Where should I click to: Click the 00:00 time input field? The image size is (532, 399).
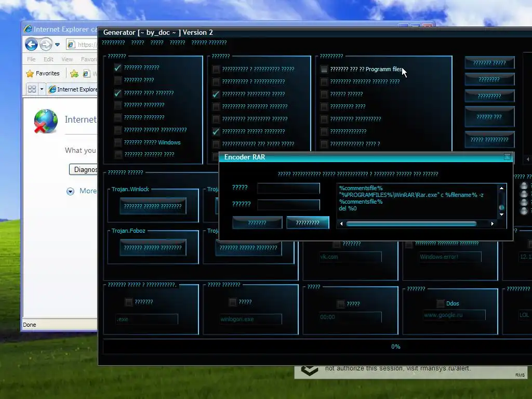pos(350,317)
